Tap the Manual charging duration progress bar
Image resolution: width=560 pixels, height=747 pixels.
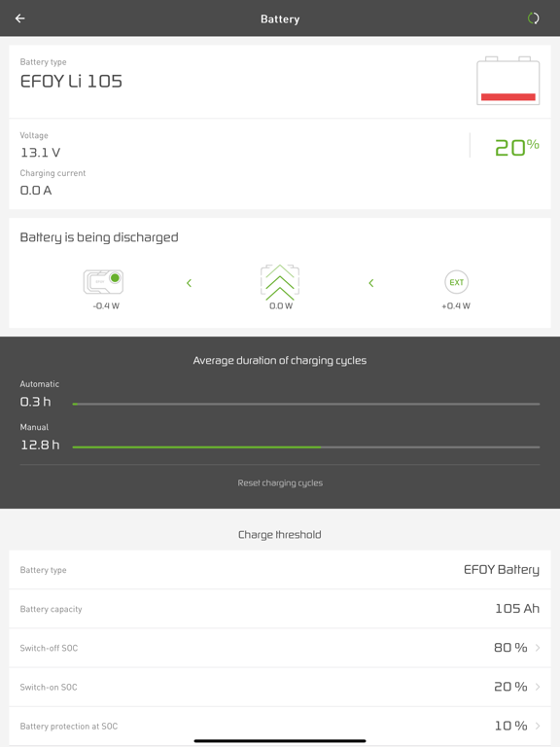305,446
